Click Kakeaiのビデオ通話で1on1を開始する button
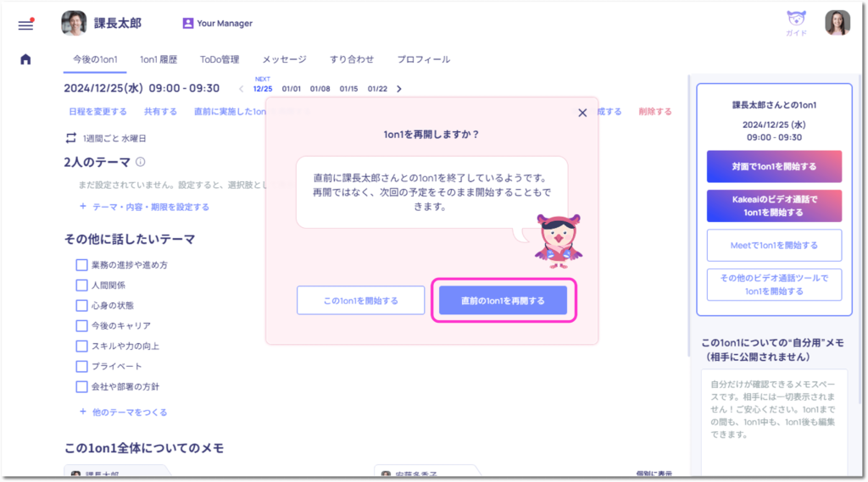Viewport: 868px width, 482px height. click(774, 206)
